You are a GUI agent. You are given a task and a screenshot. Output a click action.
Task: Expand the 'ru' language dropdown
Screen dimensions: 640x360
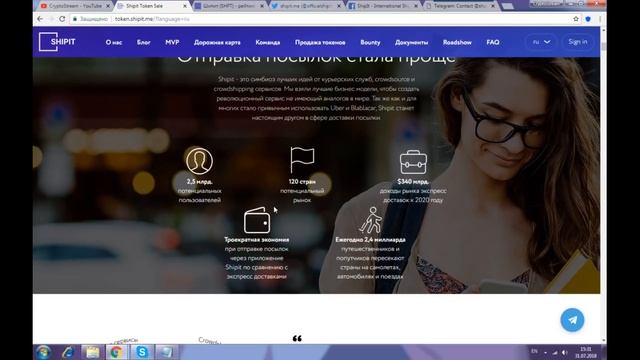coord(542,42)
